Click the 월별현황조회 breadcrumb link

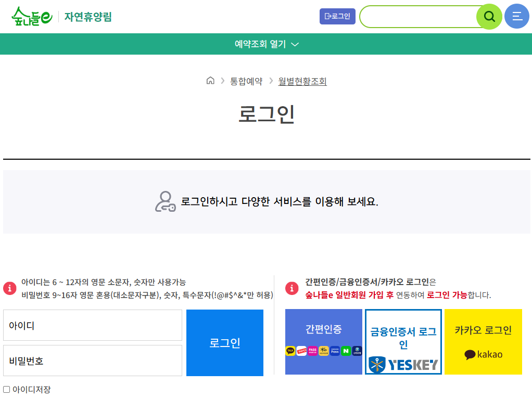point(302,81)
